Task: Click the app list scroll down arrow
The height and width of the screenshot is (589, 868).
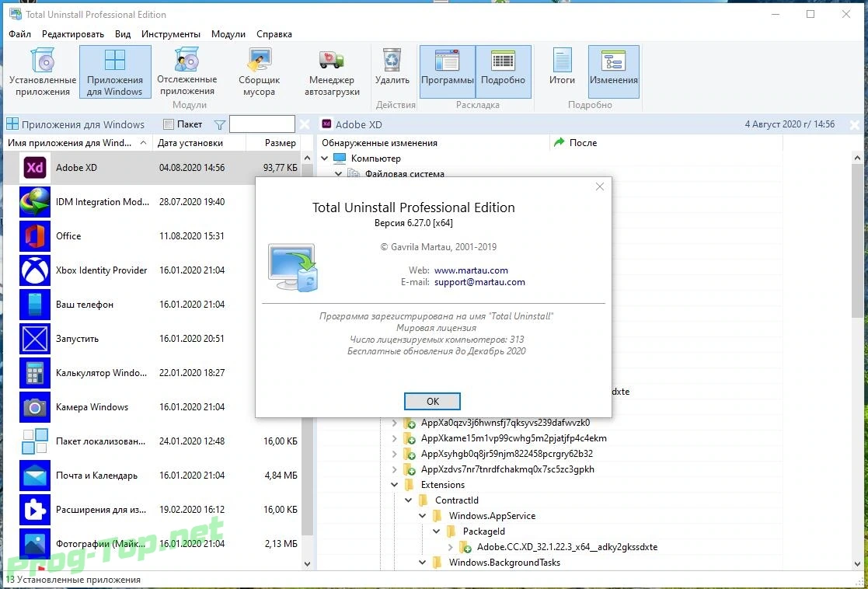Action: click(x=308, y=563)
